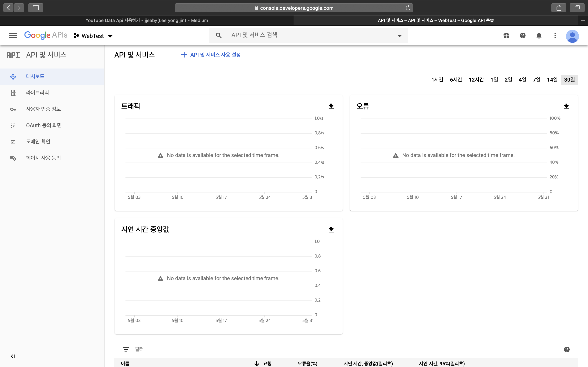588x367 pixels.
Task: Open the three-dot more options menu
Action: pyautogui.click(x=555, y=36)
